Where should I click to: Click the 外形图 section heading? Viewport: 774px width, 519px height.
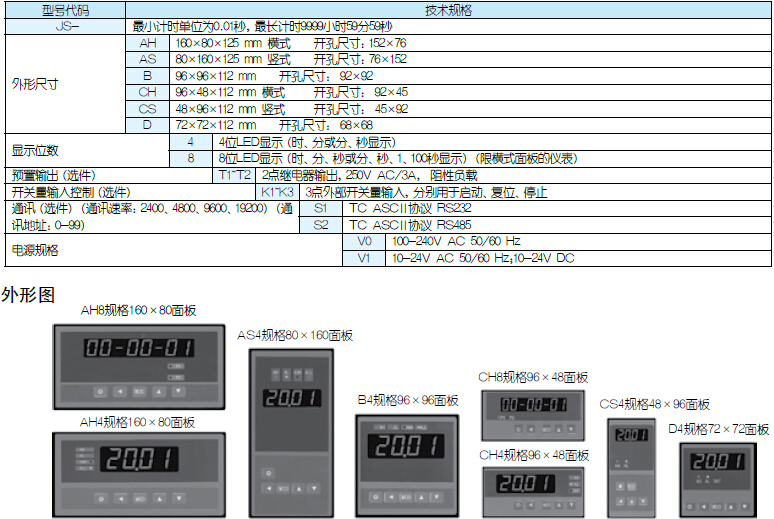[28, 295]
